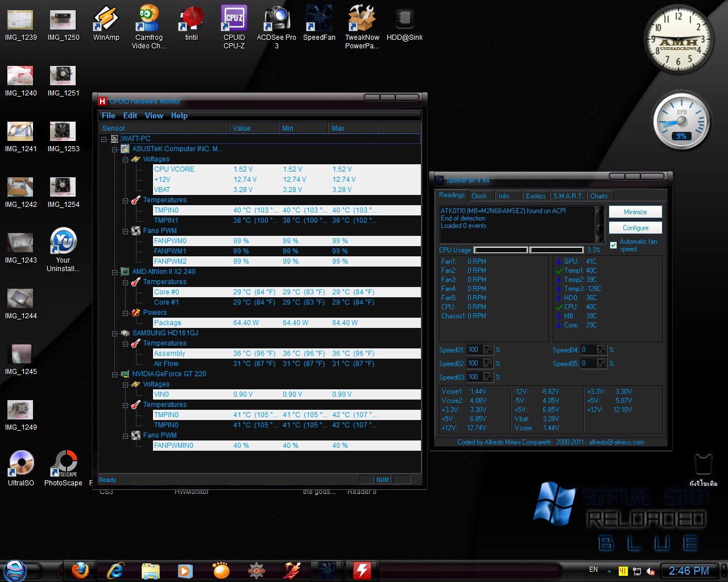Viewport: 728px width, 582px height.
Task: Click the Speed01 value field
Action: 475,350
